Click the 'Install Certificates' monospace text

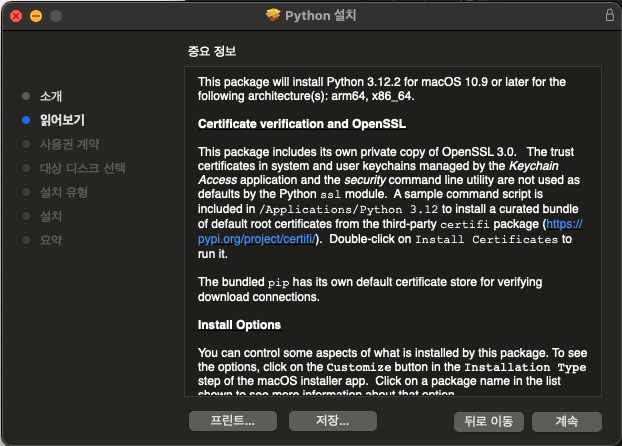click(487, 240)
